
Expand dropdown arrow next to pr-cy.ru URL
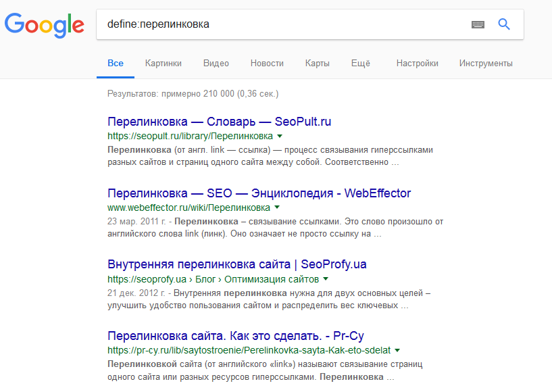point(397,351)
